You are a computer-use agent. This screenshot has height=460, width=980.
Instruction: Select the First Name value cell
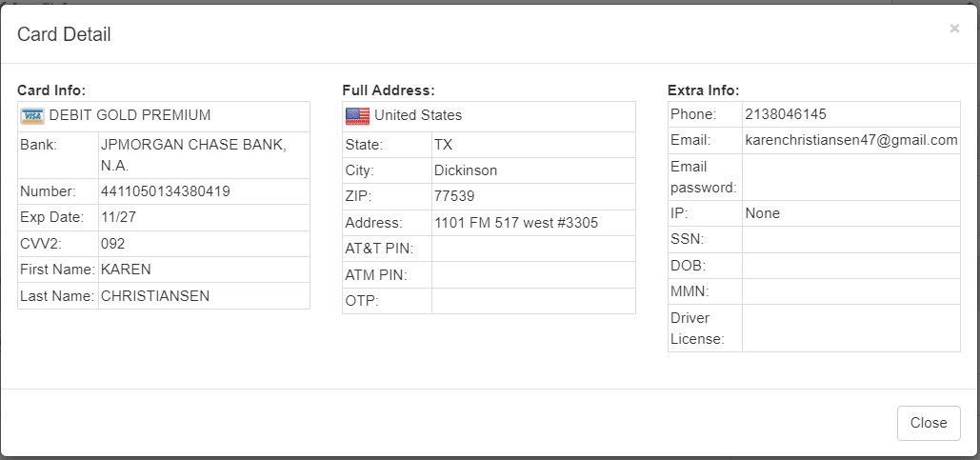(x=203, y=270)
